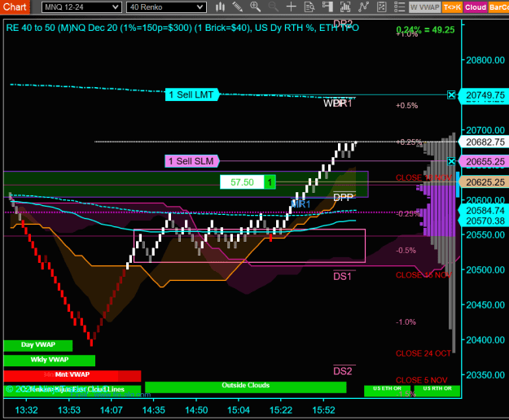
Task: Click the +0.5% level label
Action: 406,106
